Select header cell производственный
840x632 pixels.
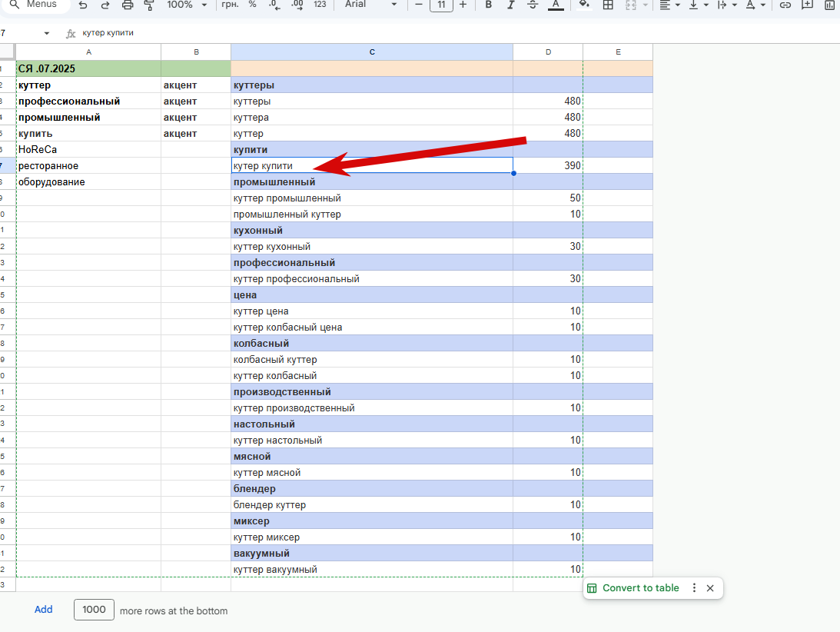coord(372,392)
